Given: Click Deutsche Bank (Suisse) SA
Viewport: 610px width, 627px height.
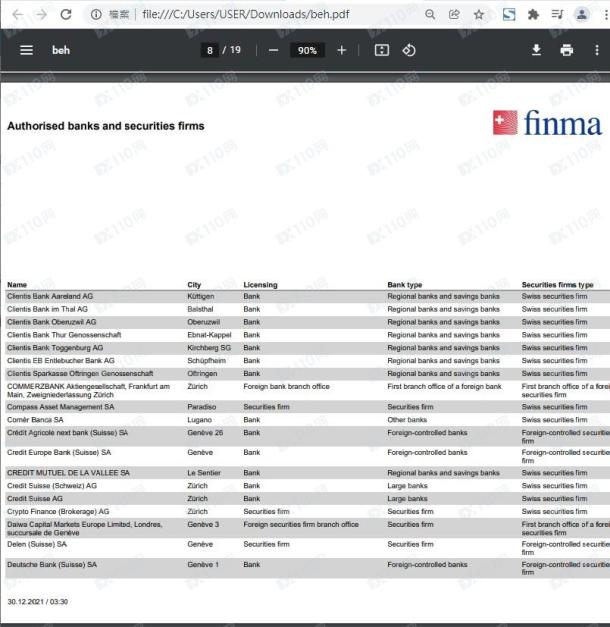Looking at the screenshot, I should coord(52,565).
